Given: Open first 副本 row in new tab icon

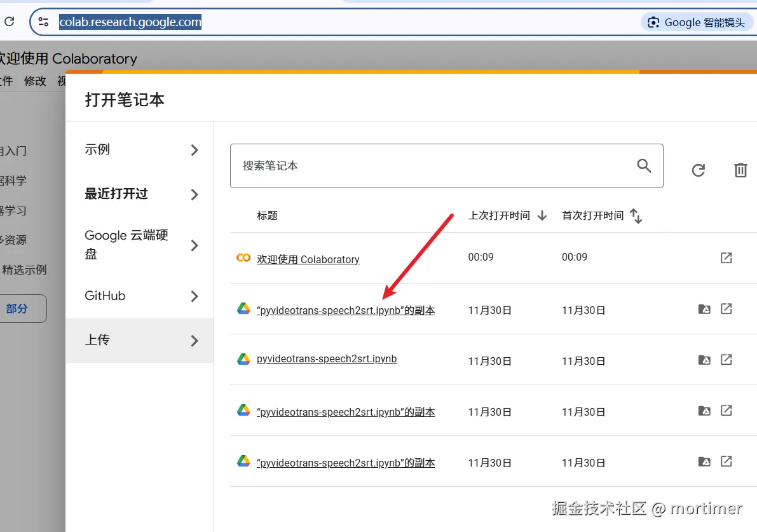Looking at the screenshot, I should coord(726,308).
